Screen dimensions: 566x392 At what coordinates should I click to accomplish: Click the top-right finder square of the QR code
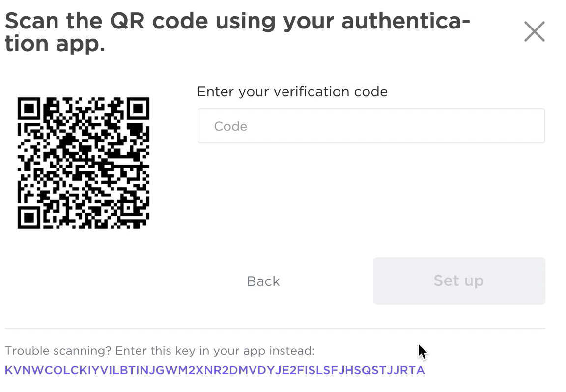click(x=138, y=109)
